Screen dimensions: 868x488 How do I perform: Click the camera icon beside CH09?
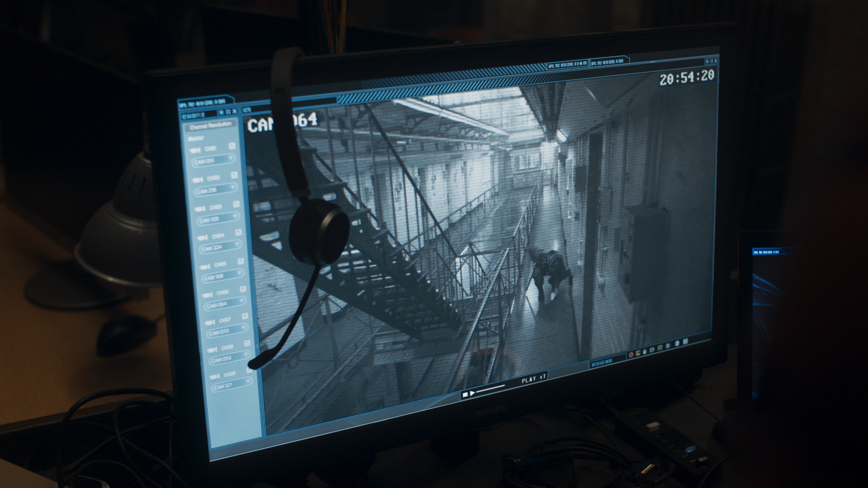(216, 376)
